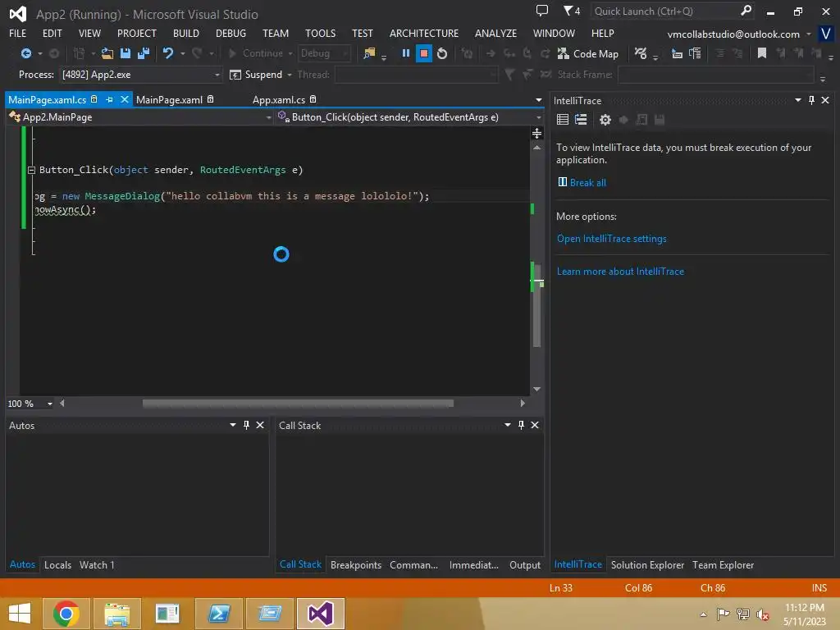Open IntelliTrace window position dropdown
Viewport: 840px width, 630px height.
[797, 100]
